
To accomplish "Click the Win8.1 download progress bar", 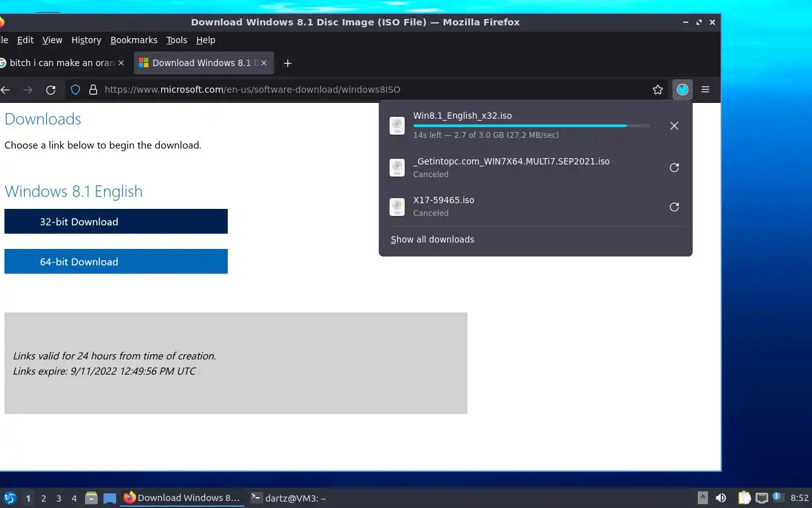I will [532, 126].
